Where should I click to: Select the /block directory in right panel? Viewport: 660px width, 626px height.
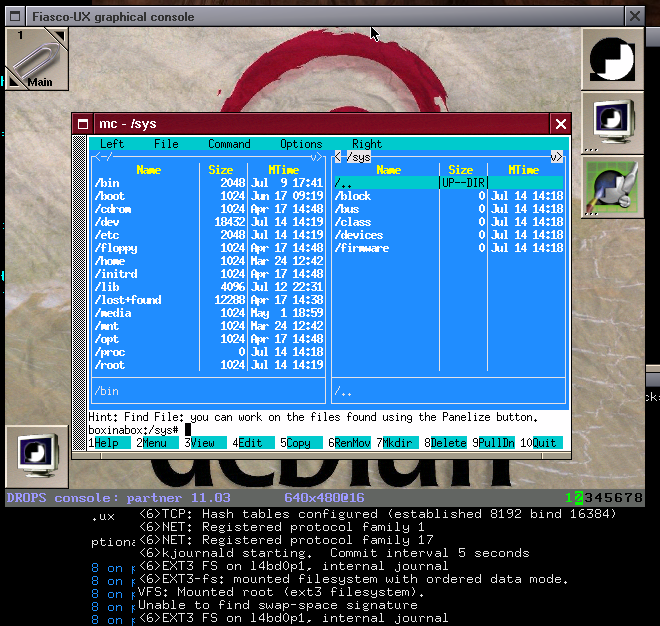pyautogui.click(x=449, y=196)
